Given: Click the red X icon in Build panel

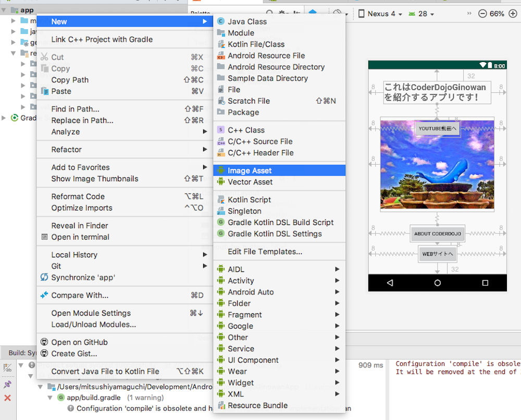Looking at the screenshot, I should coord(7,398).
